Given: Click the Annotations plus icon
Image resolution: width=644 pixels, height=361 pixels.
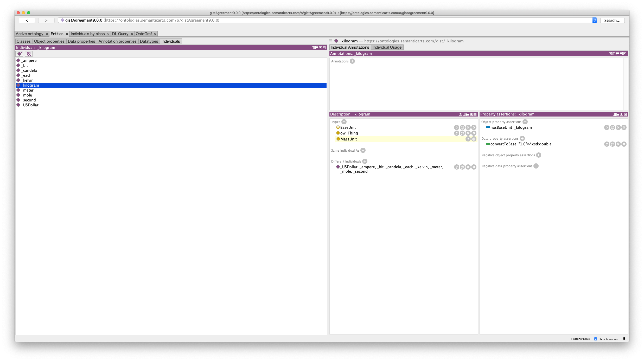Looking at the screenshot, I should 352,61.
